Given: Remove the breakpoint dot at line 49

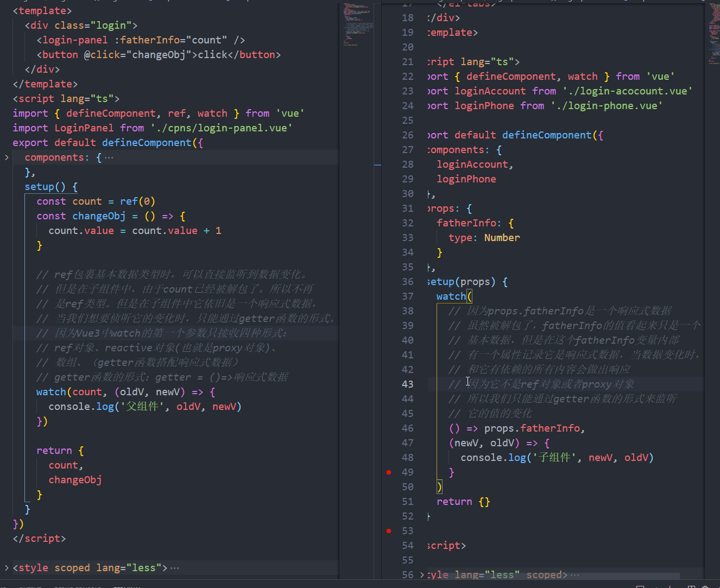Looking at the screenshot, I should coord(389,472).
